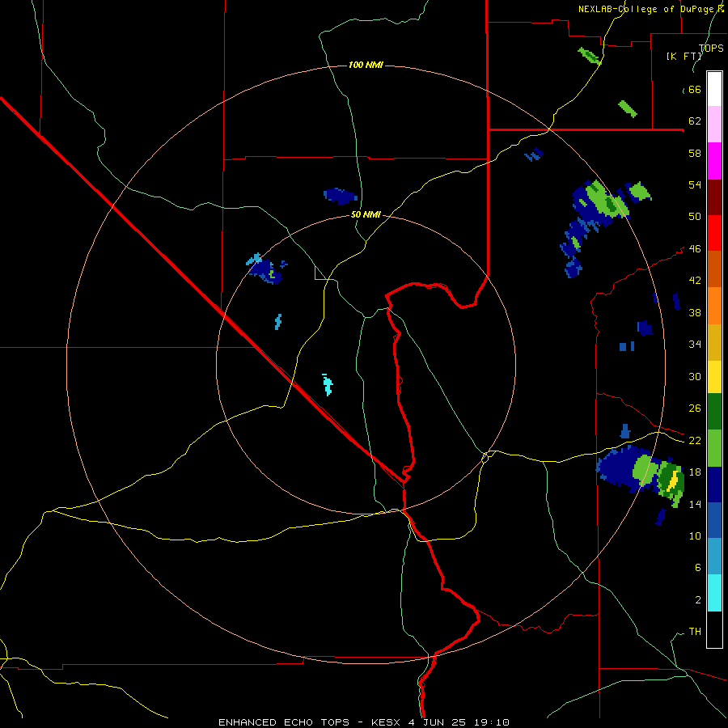Click legend value '22'
The width and height of the screenshot is (728, 728).
click(695, 440)
